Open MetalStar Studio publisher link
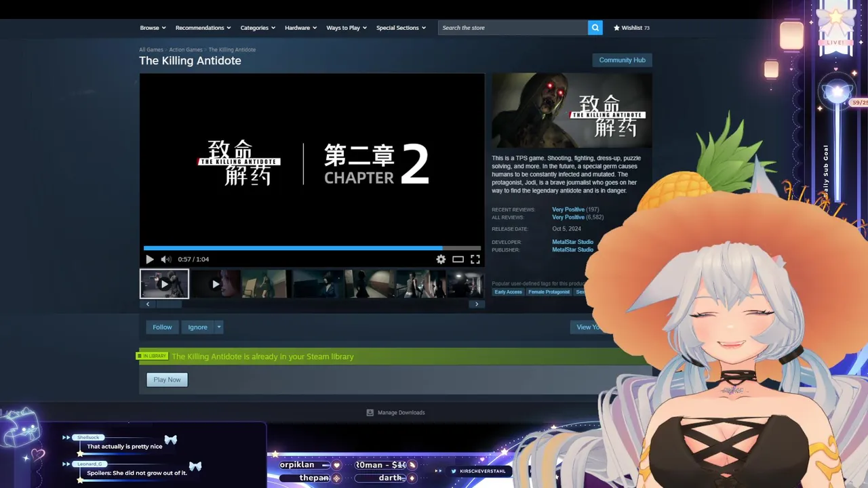This screenshot has width=868, height=488. [x=572, y=250]
